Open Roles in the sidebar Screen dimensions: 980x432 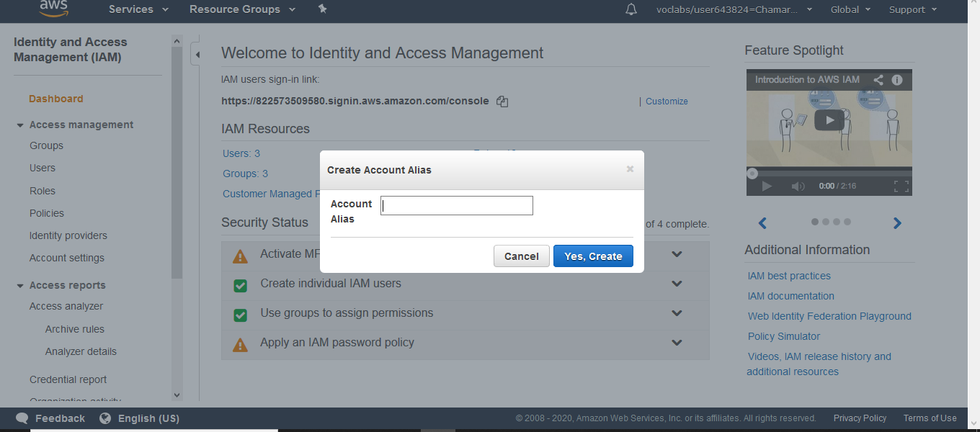pos(43,191)
